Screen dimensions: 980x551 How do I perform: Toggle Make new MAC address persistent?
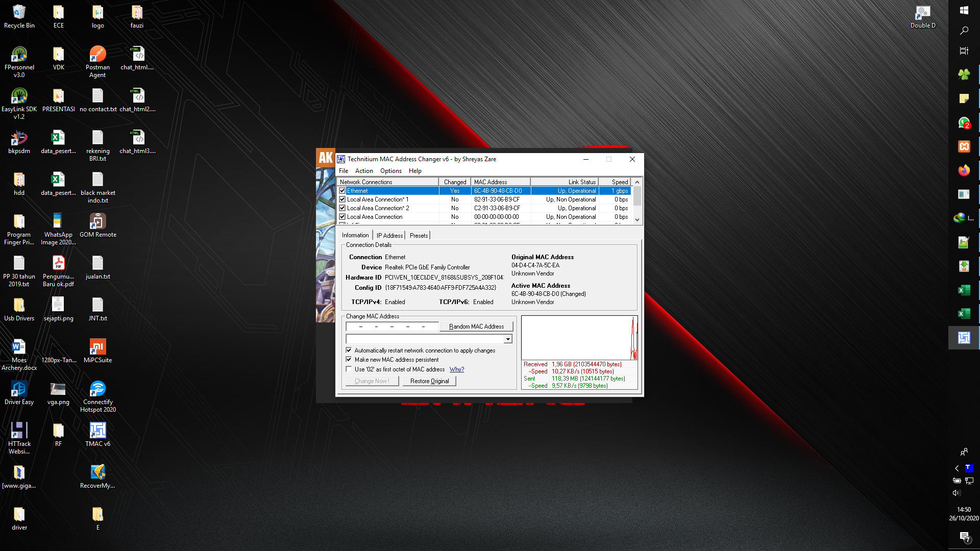point(349,360)
